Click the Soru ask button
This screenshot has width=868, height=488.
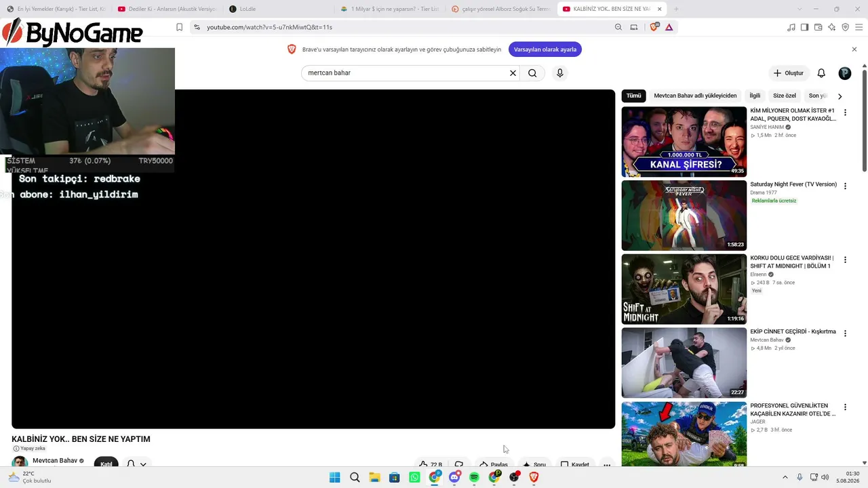[534, 465]
